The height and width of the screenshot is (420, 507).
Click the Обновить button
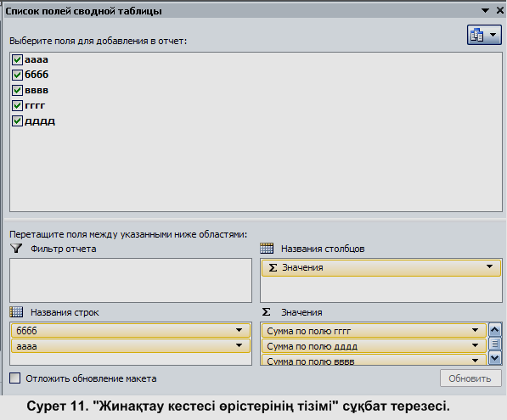[x=470, y=378]
